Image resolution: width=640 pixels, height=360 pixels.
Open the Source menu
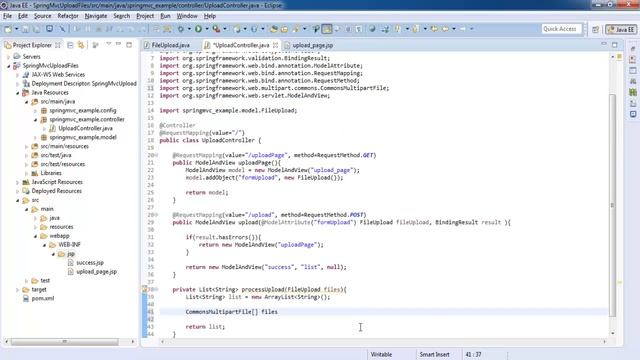coord(42,16)
